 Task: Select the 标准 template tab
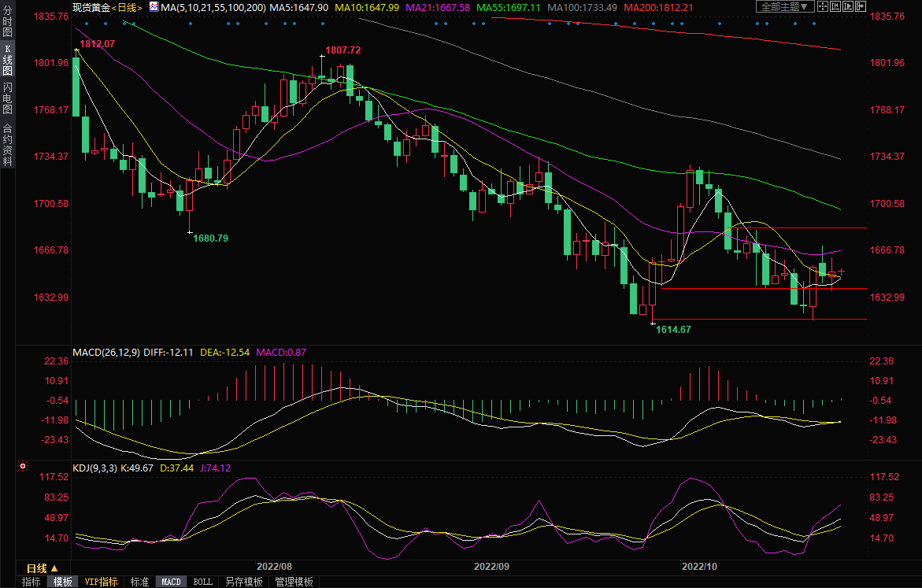pos(139,582)
